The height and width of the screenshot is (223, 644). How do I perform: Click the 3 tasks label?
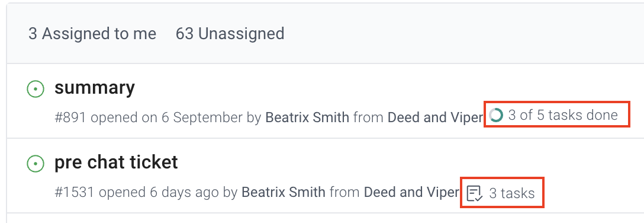tap(512, 193)
